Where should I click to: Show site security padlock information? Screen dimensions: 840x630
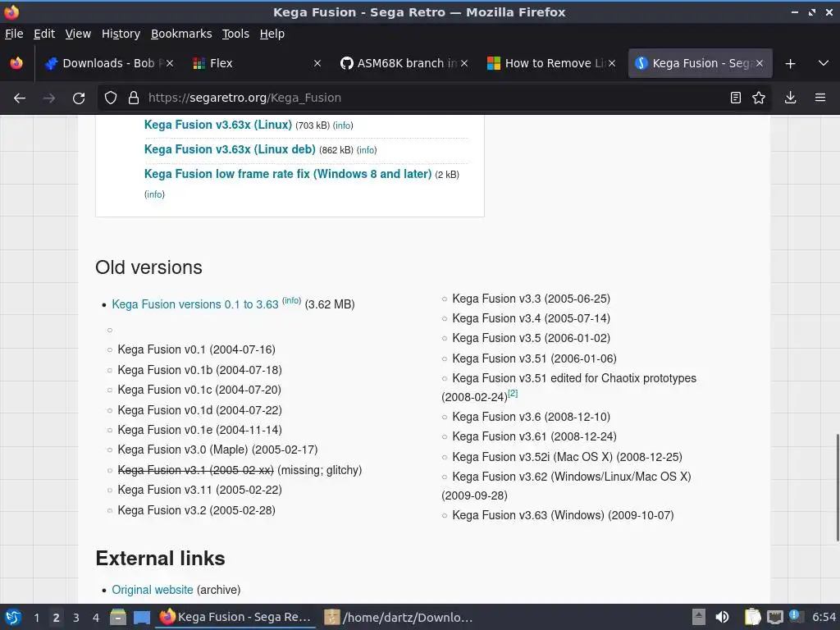(134, 98)
